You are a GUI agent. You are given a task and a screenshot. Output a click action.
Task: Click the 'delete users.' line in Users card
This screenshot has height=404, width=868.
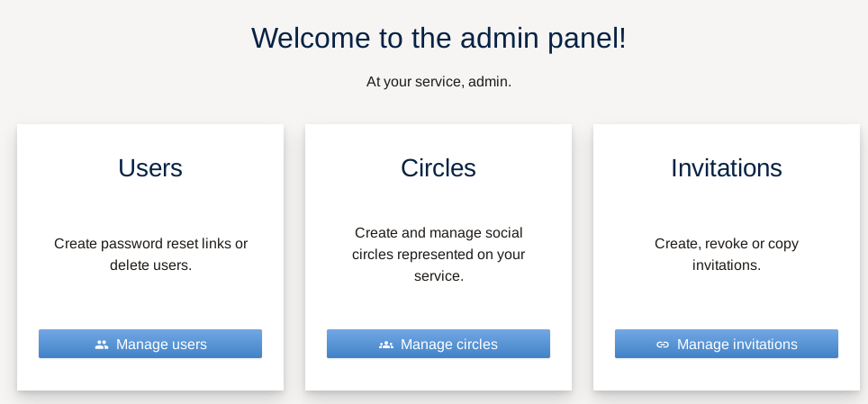coord(150,265)
